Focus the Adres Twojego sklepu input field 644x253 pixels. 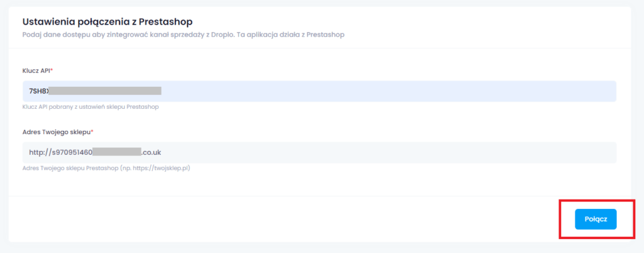(319, 152)
